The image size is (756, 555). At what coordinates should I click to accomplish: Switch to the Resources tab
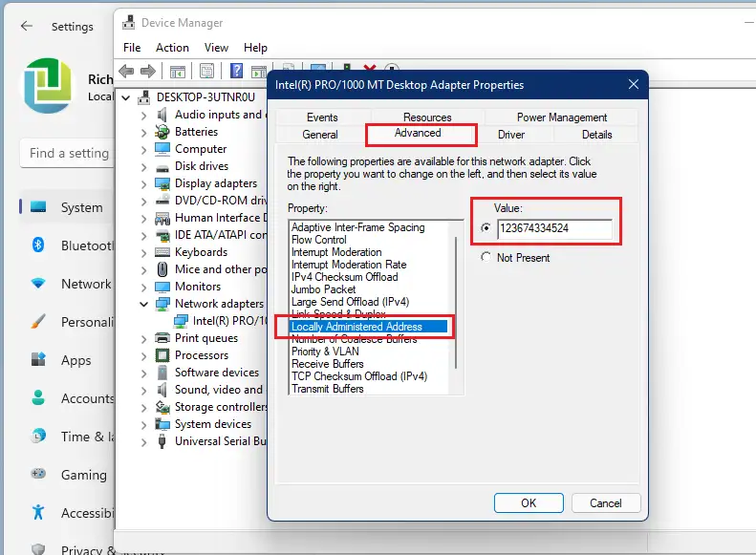(x=427, y=117)
